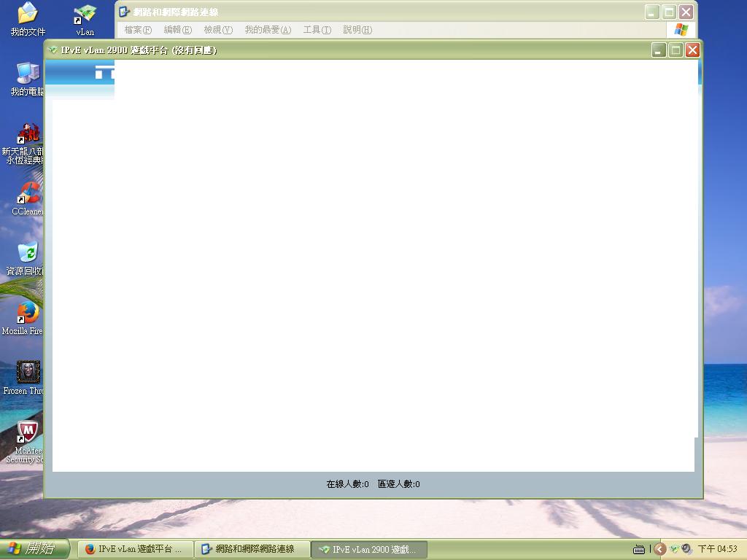Open 工具(T) menu in network window
747x560 pixels.
pos(317,30)
